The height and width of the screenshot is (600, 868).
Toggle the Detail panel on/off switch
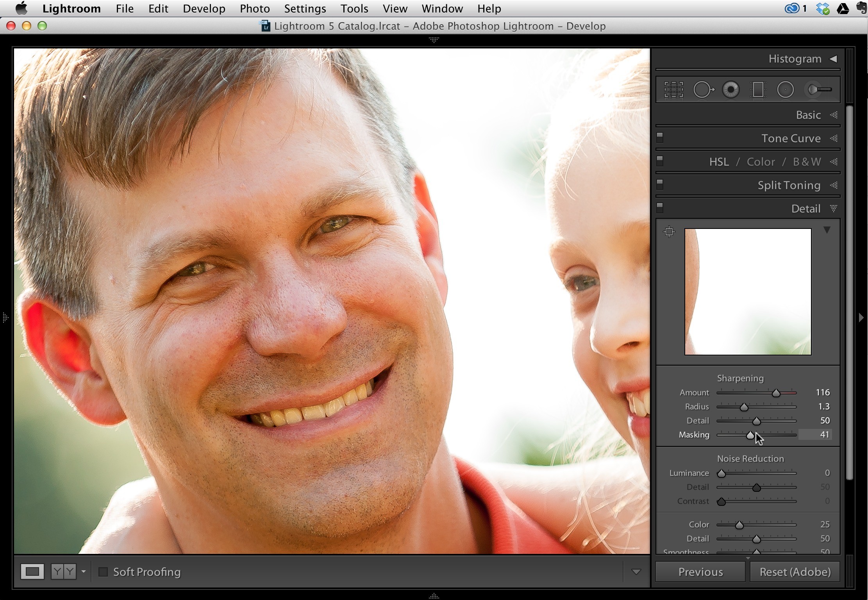point(660,207)
